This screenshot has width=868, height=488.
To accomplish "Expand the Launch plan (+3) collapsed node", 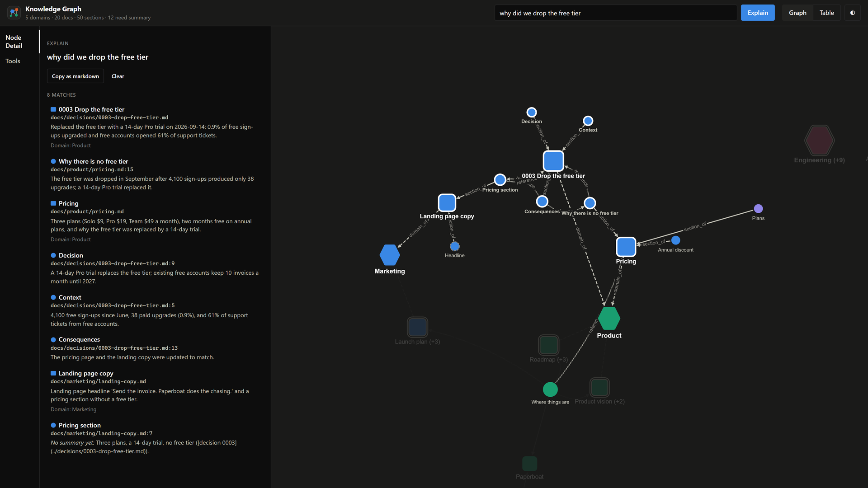I will point(417,327).
